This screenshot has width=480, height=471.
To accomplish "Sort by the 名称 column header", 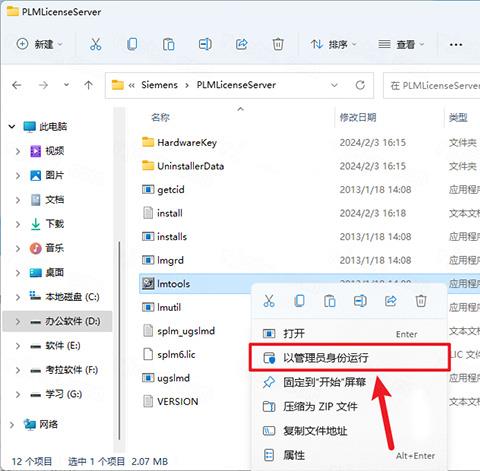I will click(x=160, y=117).
